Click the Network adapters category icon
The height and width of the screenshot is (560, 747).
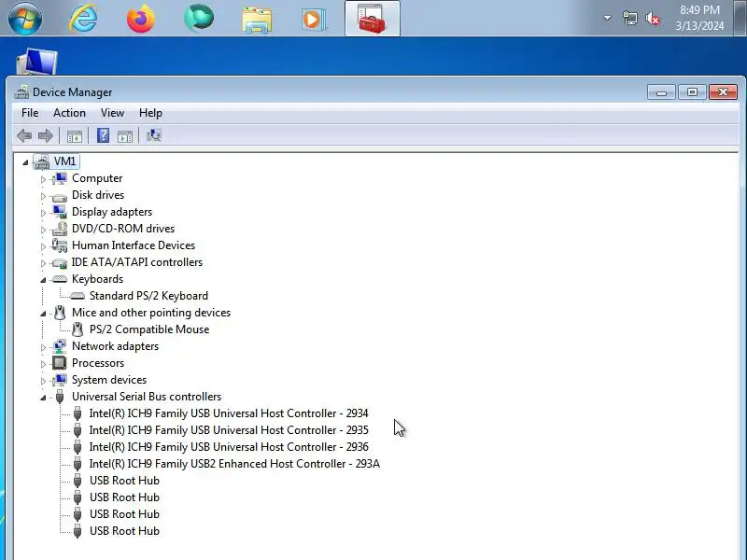(x=60, y=346)
